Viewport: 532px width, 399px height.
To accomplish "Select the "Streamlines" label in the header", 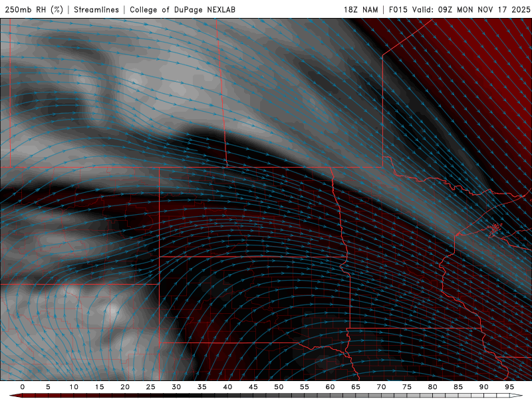I will (96, 9).
